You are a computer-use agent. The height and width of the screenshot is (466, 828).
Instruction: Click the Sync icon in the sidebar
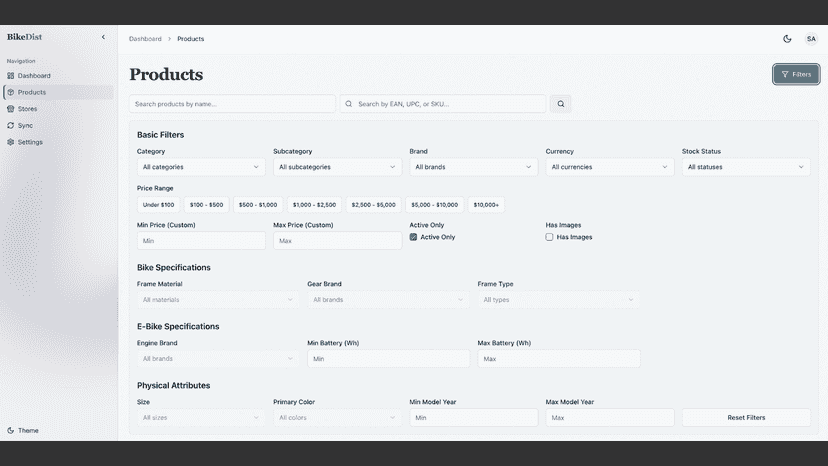click(x=11, y=125)
